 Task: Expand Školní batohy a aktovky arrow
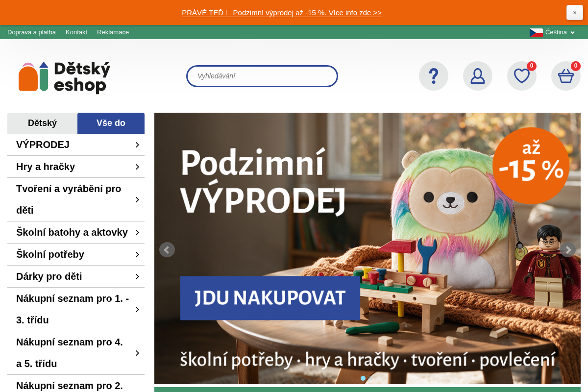(x=137, y=232)
